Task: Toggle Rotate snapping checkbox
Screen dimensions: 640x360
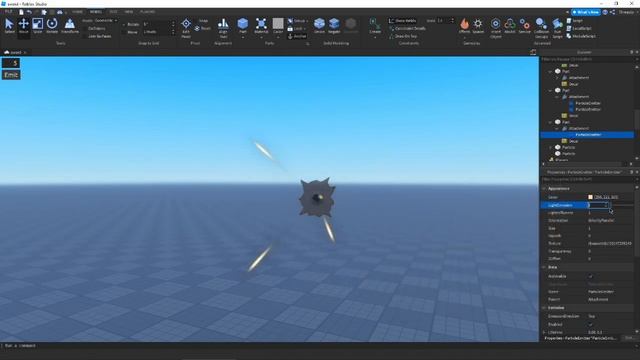Action: tap(124, 24)
